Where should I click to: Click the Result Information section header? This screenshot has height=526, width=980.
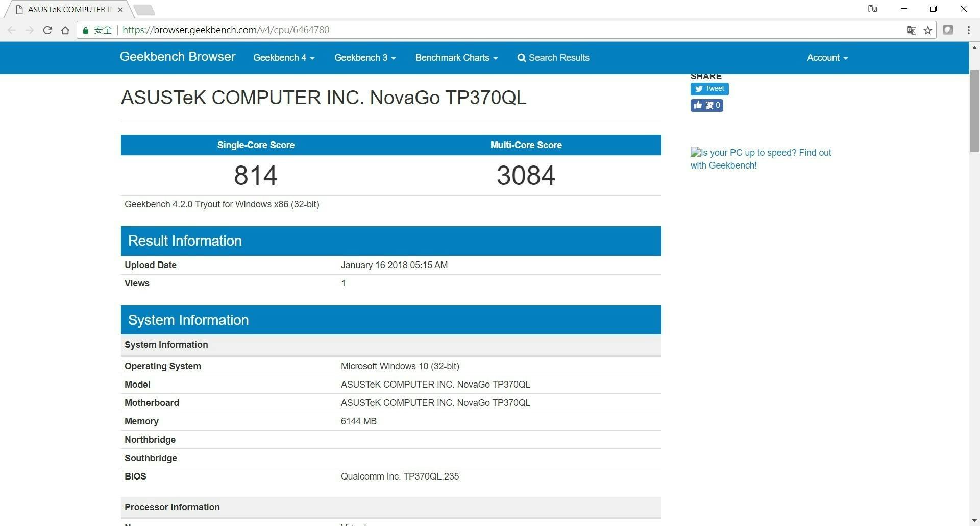(391, 241)
